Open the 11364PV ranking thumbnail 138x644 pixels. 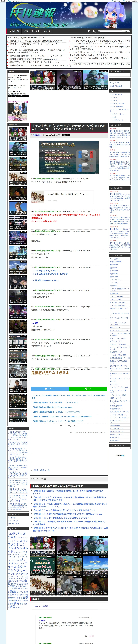(18, 149)
